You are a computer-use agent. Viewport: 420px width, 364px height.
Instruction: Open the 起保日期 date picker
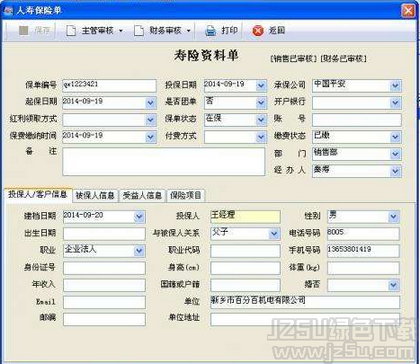pos(151,103)
